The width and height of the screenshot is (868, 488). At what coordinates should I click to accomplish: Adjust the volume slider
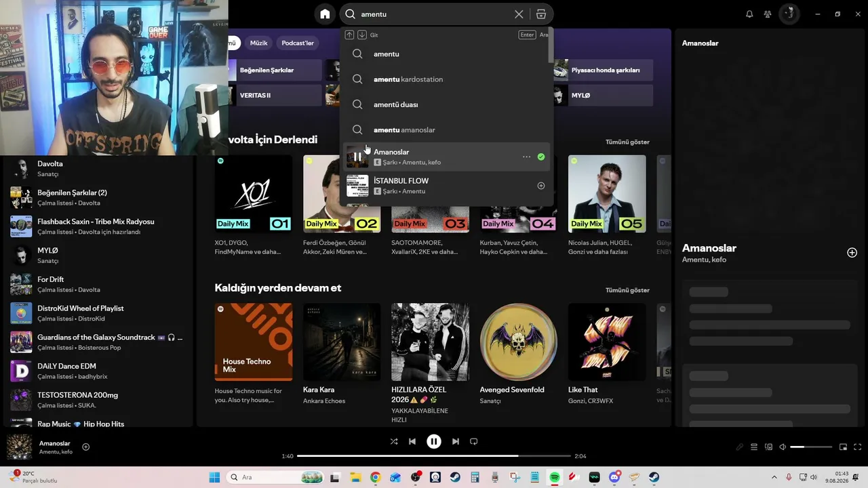point(811,447)
